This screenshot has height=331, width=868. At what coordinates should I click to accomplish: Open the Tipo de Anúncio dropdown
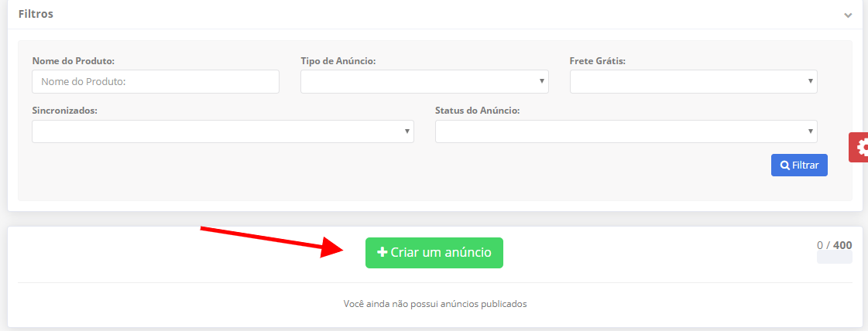424,82
